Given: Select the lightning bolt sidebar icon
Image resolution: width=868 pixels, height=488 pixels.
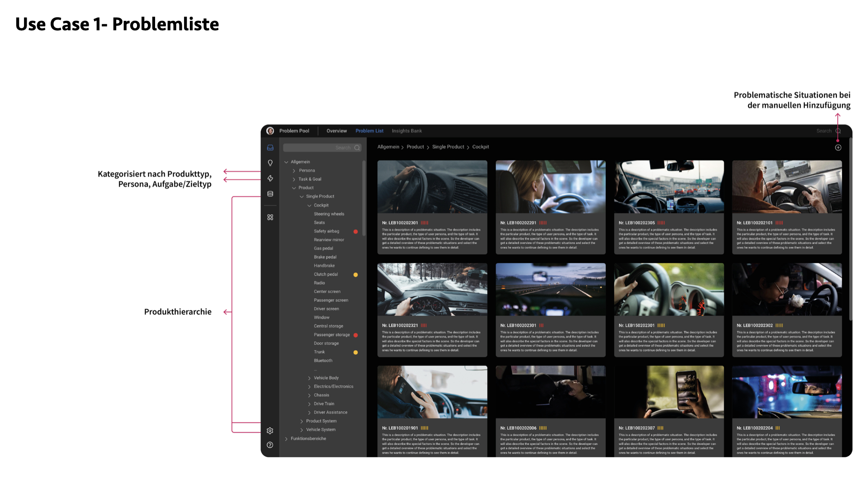Looking at the screenshot, I should (x=270, y=178).
